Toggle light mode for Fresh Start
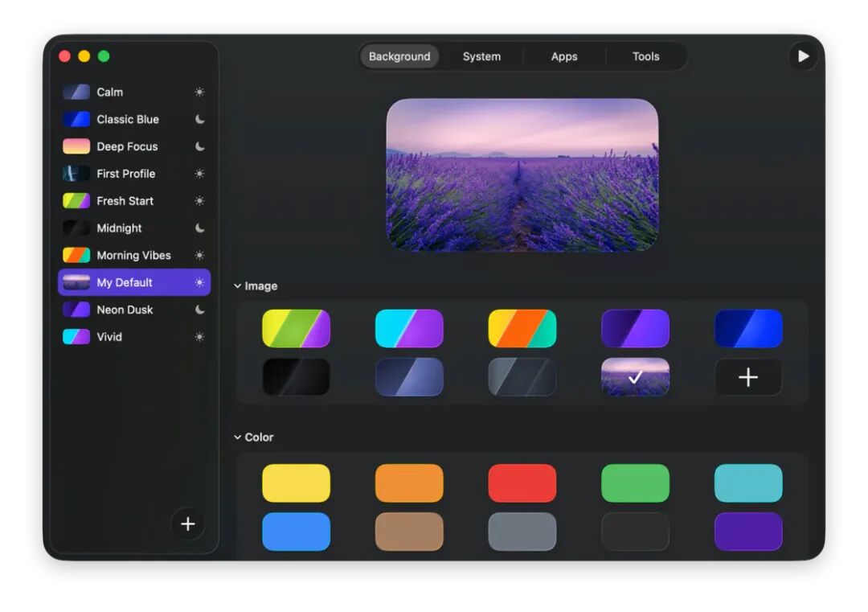The height and width of the screenshot is (612, 868). coord(199,200)
